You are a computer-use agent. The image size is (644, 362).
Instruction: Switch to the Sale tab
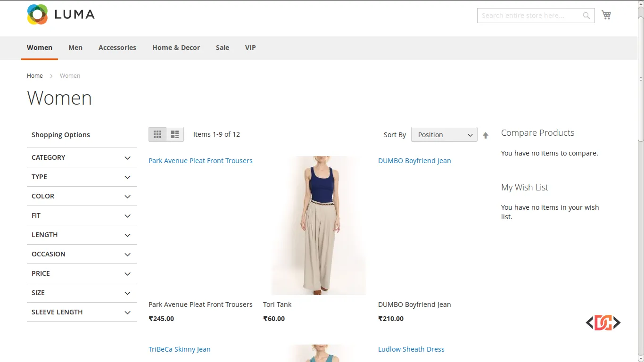pos(222,48)
